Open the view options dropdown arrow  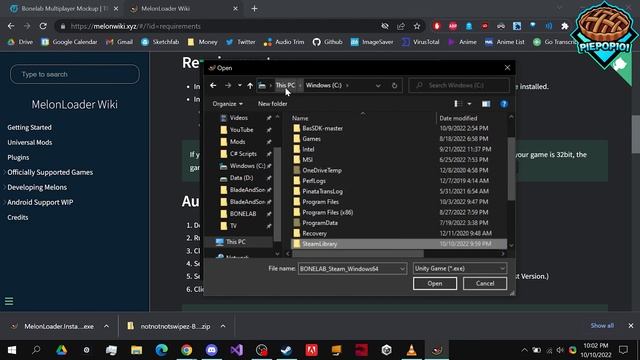pos(469,104)
